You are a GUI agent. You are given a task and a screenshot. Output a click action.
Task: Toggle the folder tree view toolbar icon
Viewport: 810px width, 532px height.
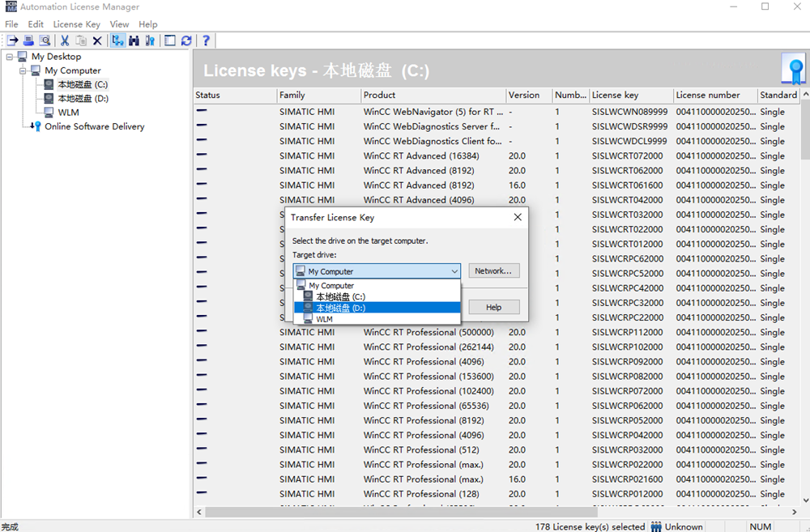click(x=117, y=40)
